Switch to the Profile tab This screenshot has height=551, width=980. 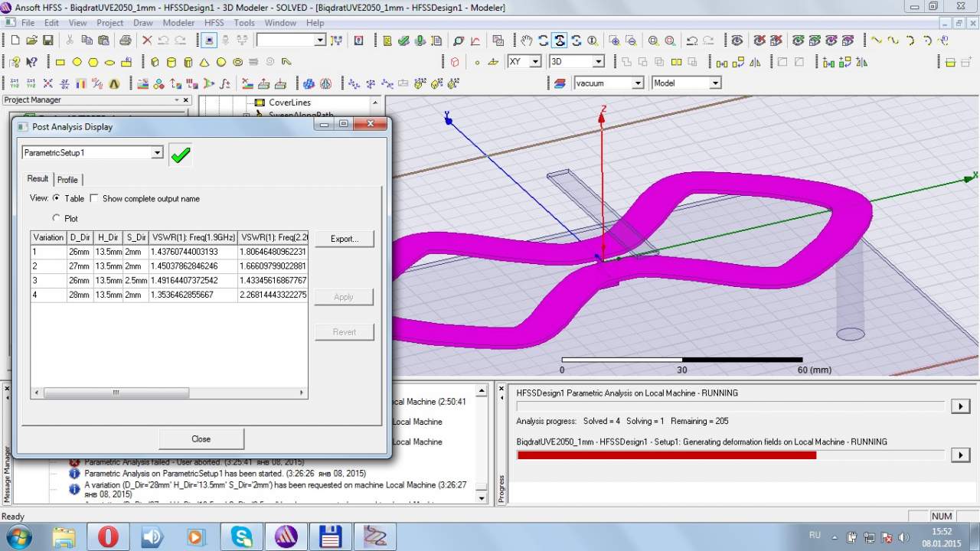pyautogui.click(x=67, y=179)
